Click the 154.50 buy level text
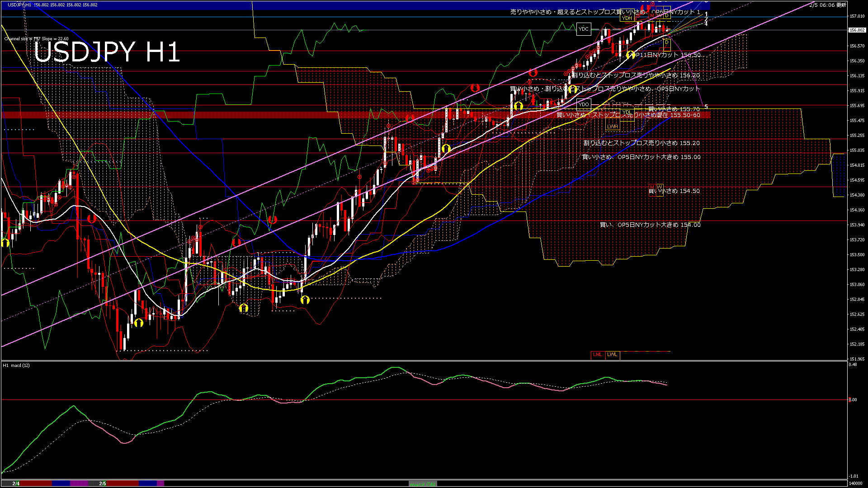The image size is (868, 488). (x=674, y=191)
